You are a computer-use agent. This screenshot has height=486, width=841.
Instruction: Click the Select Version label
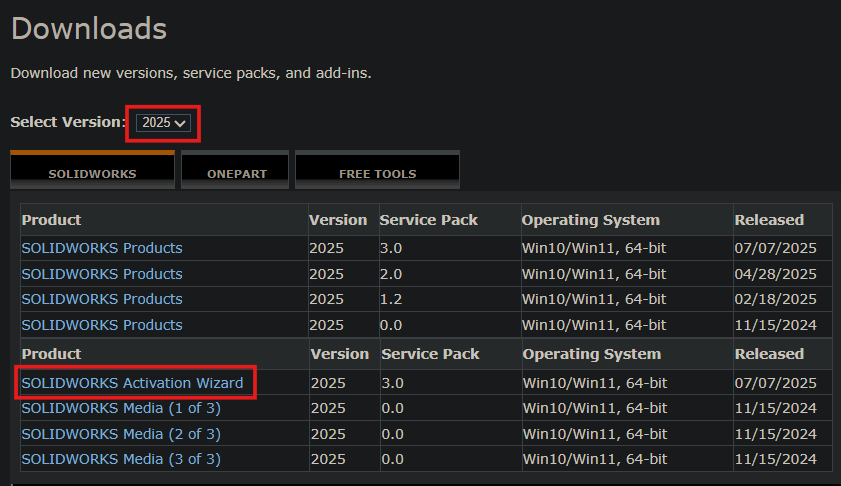click(x=68, y=122)
